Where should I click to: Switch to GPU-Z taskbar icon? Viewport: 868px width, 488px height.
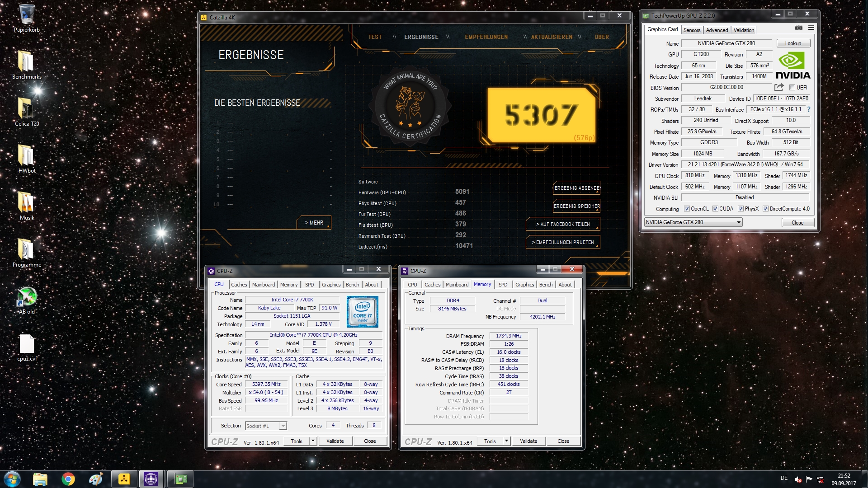[180, 479]
